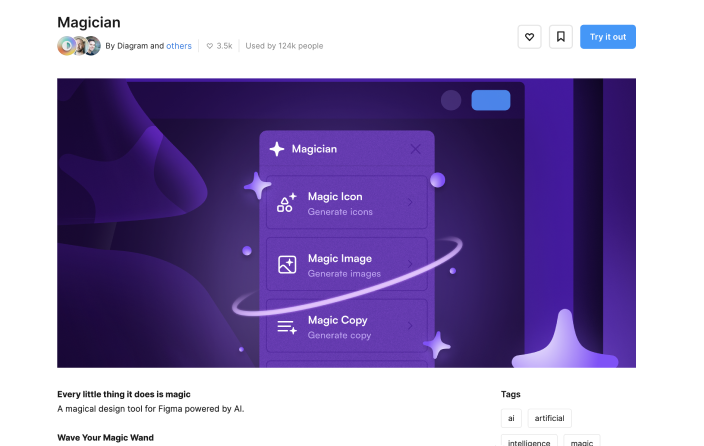This screenshot has height=446, width=704.
Task: Open the Magician preview banner image
Action: click(x=346, y=223)
